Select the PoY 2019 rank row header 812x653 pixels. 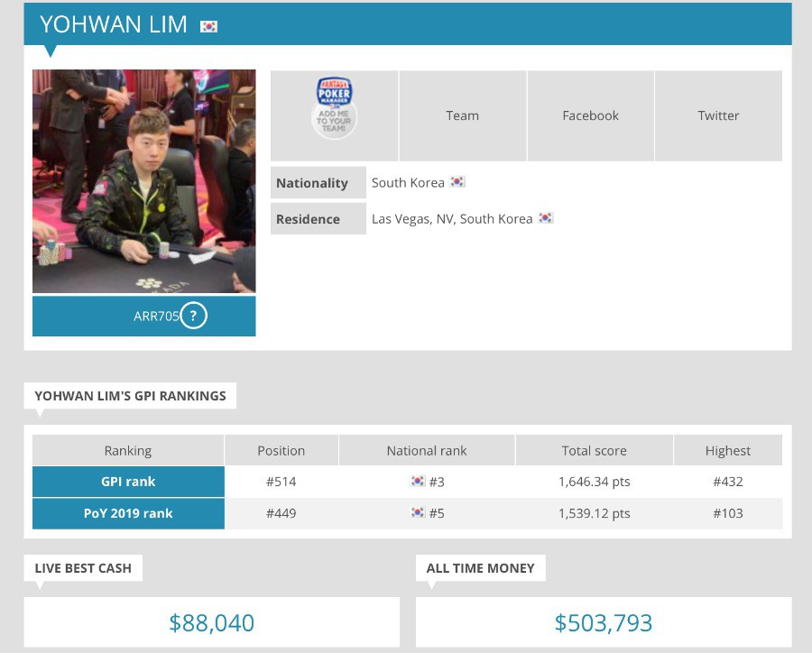coord(128,513)
